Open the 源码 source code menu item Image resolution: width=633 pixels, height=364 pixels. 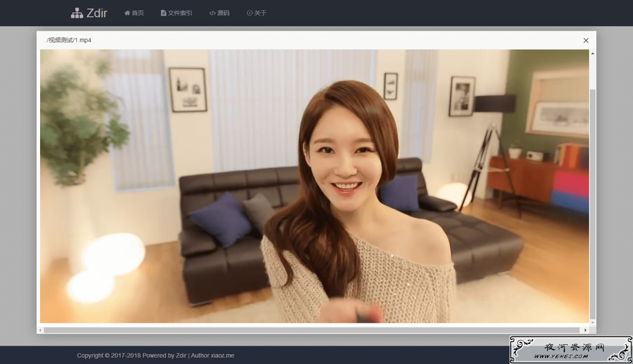220,13
